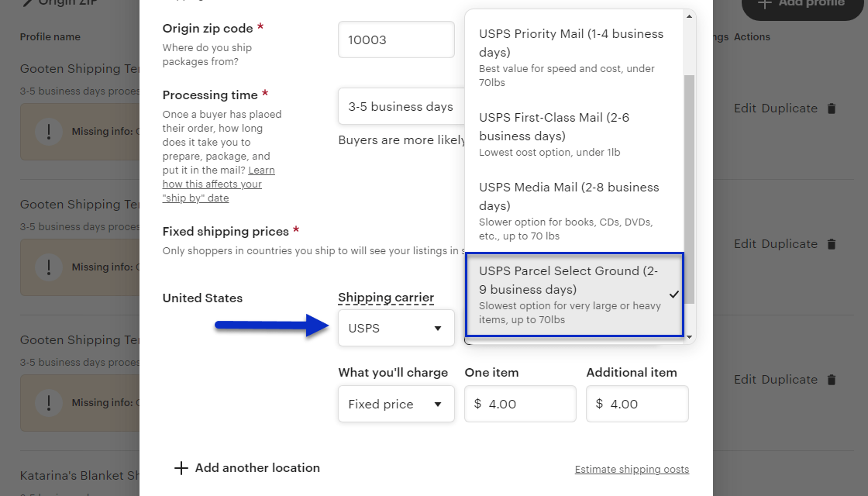This screenshot has height=496, width=868.
Task: Delete the second Gooten Shipping Template profile
Action: click(832, 243)
